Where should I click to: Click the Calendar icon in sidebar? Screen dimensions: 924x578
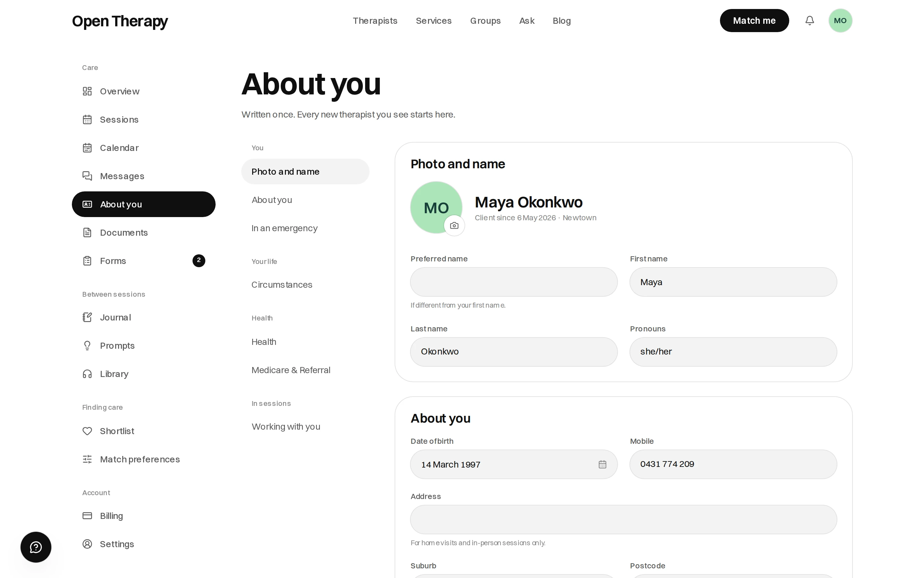pos(87,148)
